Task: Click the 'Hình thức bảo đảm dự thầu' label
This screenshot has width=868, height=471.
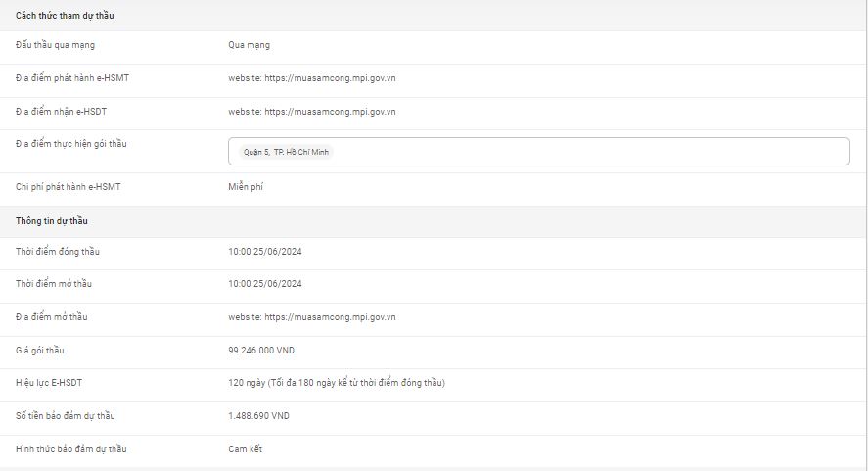Action: point(70,449)
